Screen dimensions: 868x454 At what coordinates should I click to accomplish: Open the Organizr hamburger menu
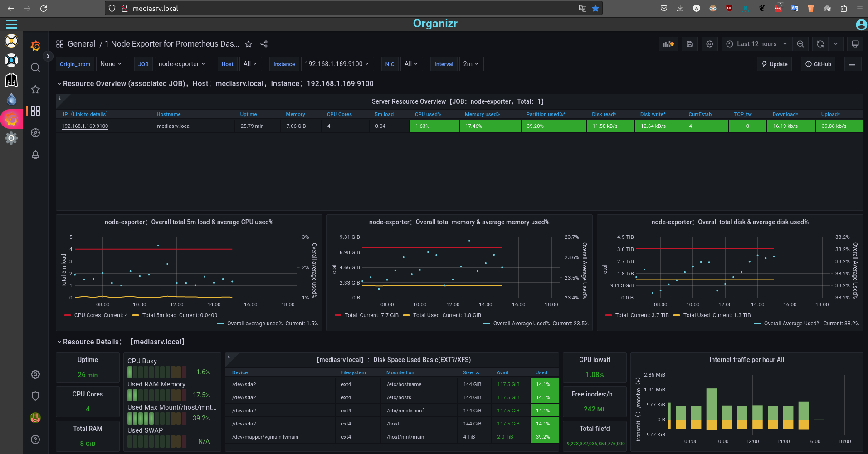pos(11,24)
